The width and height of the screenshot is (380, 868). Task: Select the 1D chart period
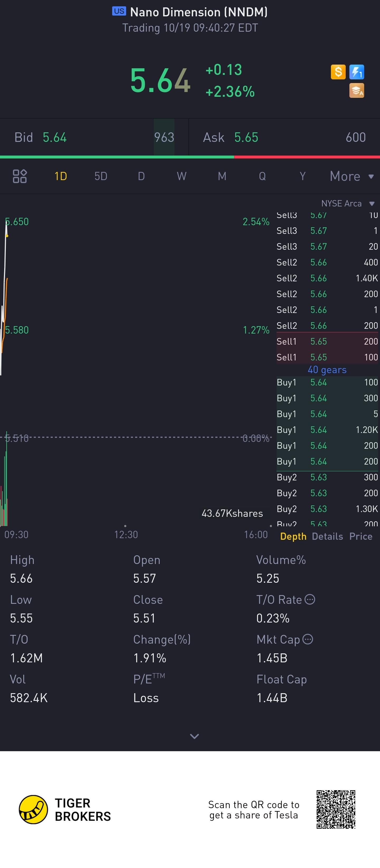[61, 176]
